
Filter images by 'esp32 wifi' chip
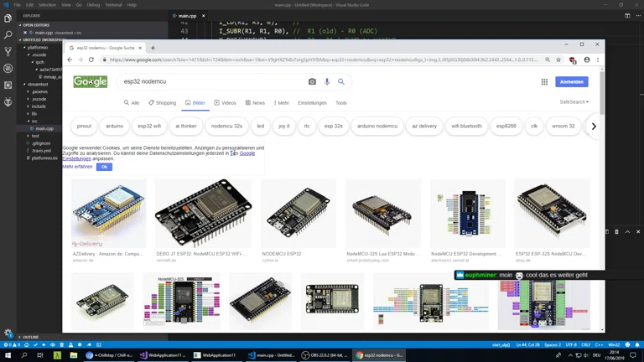coord(149,126)
